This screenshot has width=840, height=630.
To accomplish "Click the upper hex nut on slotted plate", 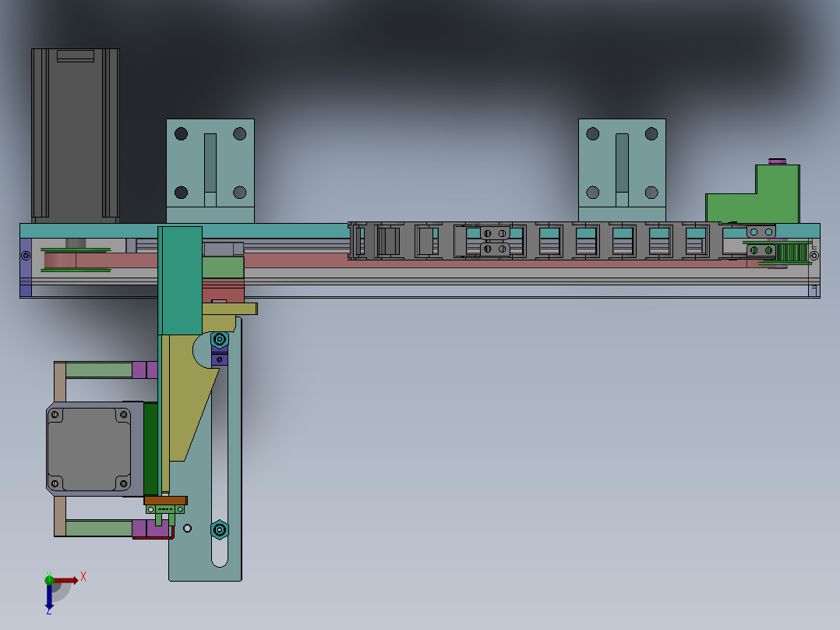I will 220,339.
